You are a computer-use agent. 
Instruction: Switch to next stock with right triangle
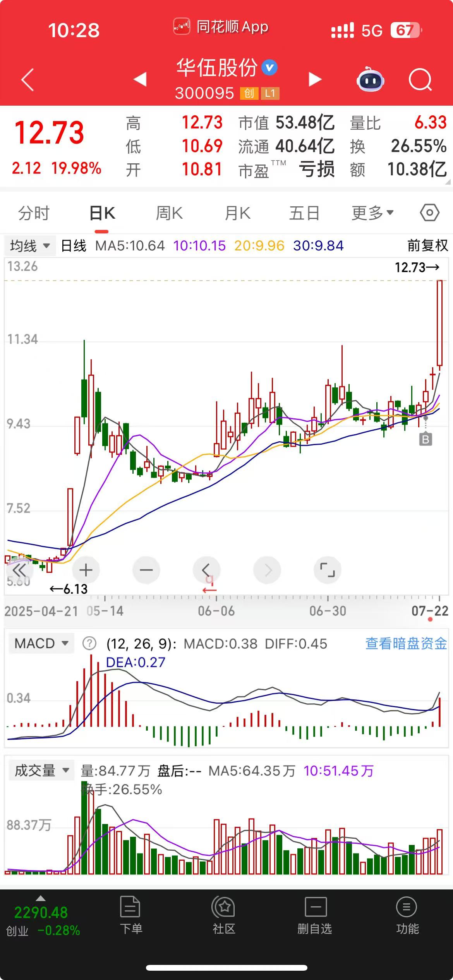(x=315, y=79)
